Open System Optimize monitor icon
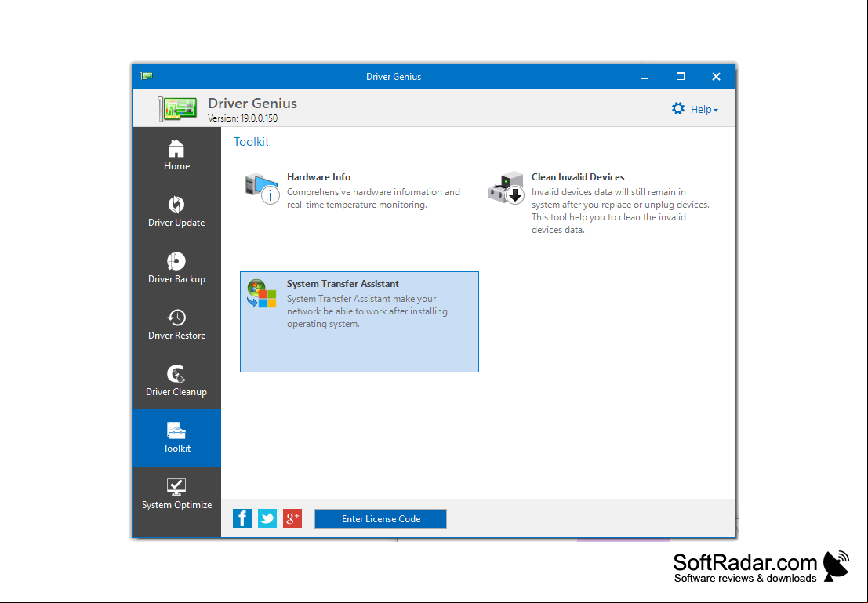868x603 pixels. coord(176,487)
